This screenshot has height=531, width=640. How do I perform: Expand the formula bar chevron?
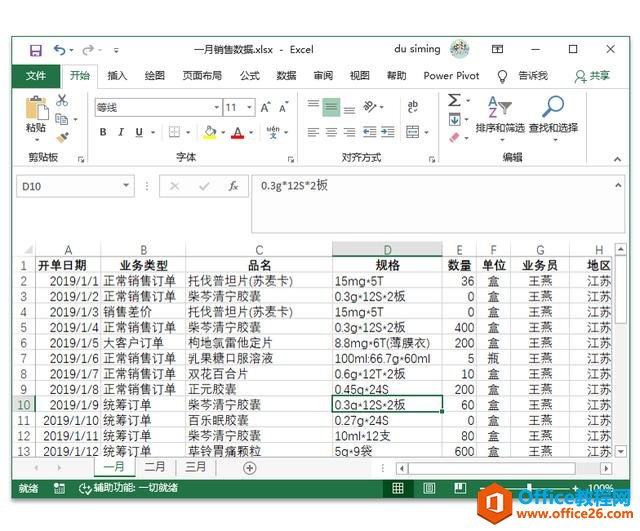coord(618,185)
